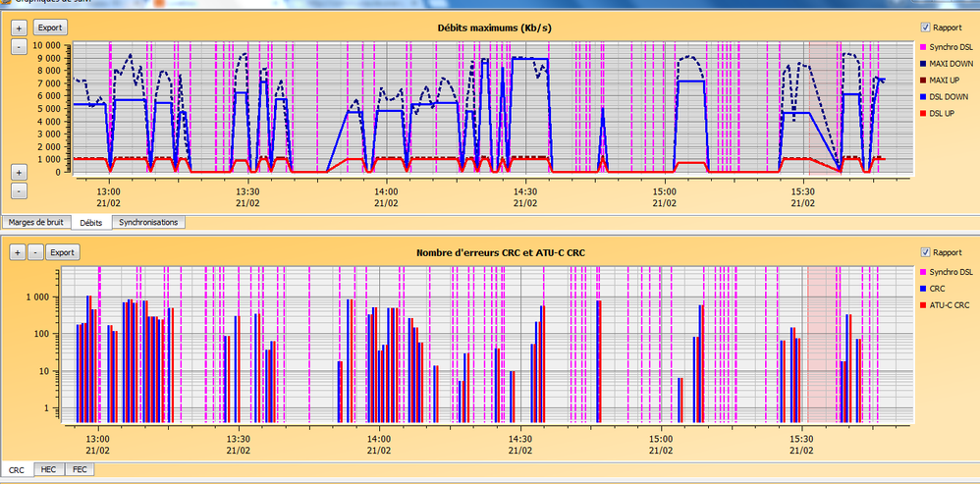Screen dimensions: 980x484
Task: Click the lower plus button beside the Débits chart
Action: click(x=19, y=172)
